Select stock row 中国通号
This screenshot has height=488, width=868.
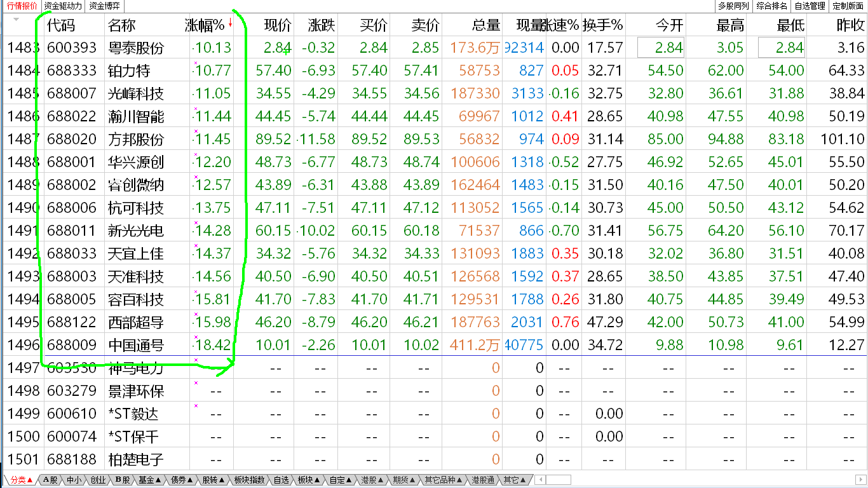pyautogui.click(x=434, y=345)
